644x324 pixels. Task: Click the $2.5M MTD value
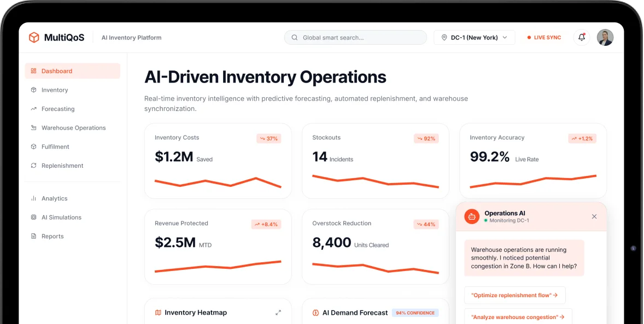pyautogui.click(x=183, y=243)
